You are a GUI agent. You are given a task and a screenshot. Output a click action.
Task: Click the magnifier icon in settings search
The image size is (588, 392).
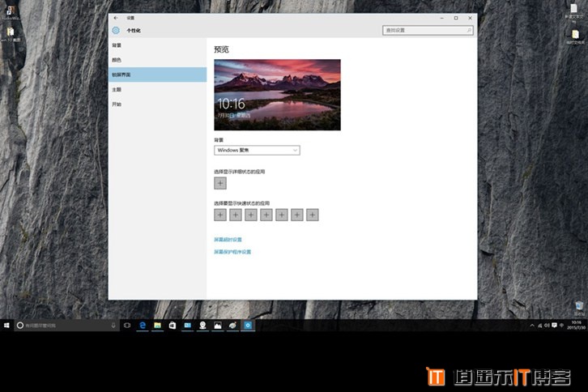tap(469, 31)
